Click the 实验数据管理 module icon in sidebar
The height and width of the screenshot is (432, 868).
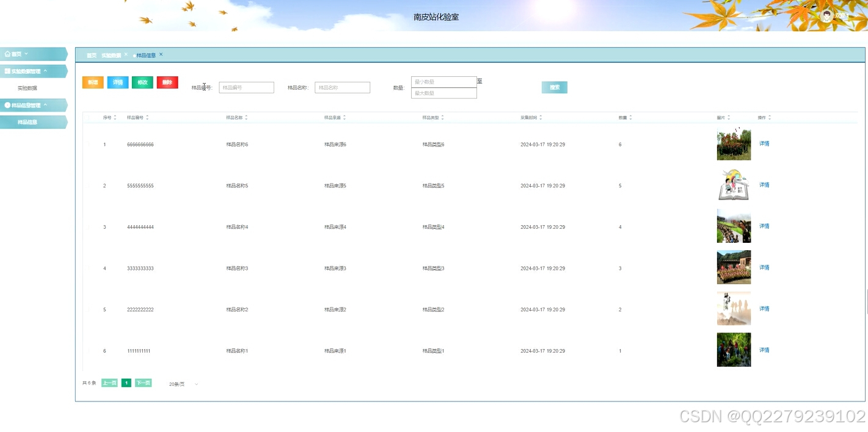8,71
